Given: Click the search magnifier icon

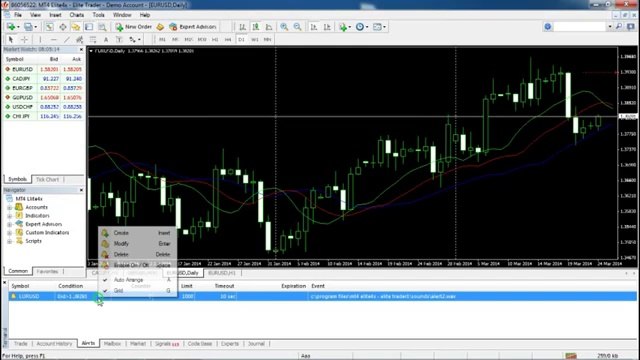Looking at the screenshot, I should point(619,27).
